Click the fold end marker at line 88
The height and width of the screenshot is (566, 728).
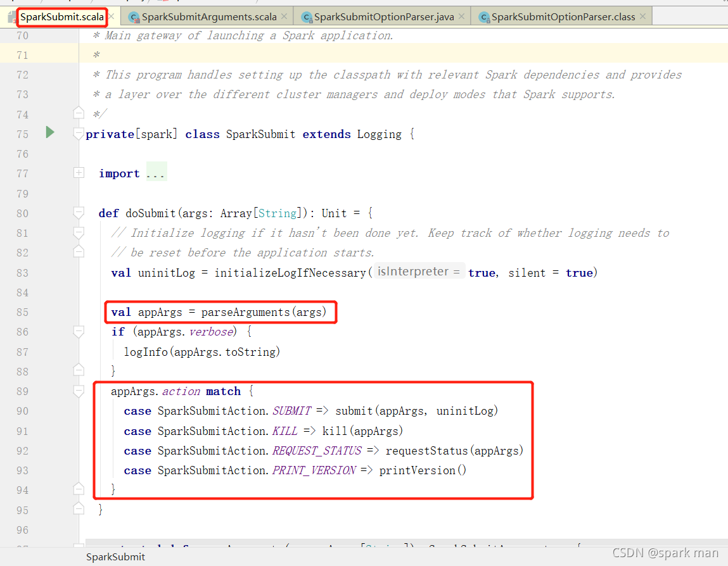point(79,370)
